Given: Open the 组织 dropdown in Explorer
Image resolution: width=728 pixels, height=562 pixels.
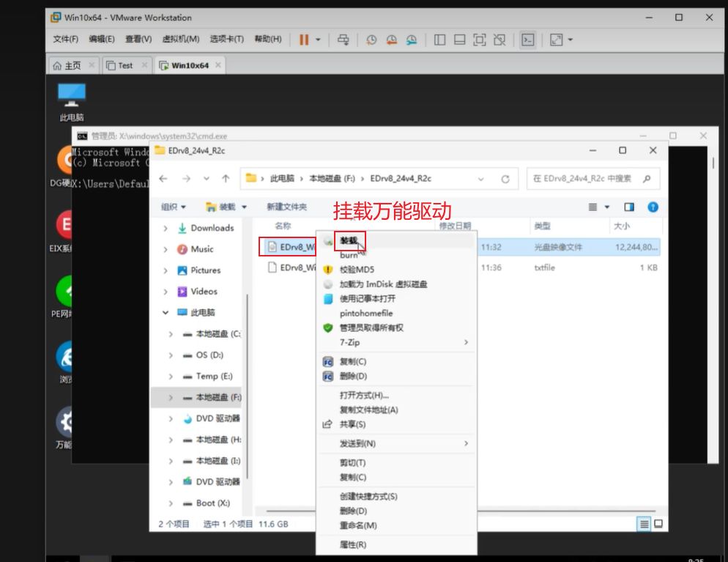Looking at the screenshot, I should click(x=174, y=207).
